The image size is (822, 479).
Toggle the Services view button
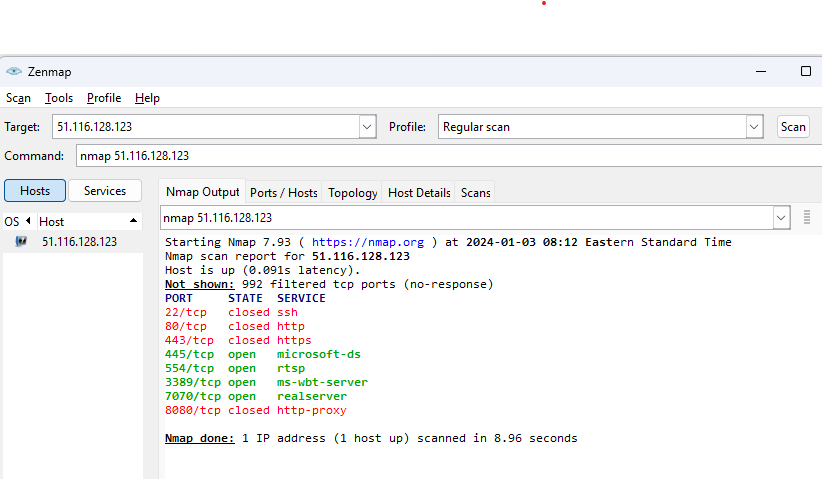tap(105, 191)
